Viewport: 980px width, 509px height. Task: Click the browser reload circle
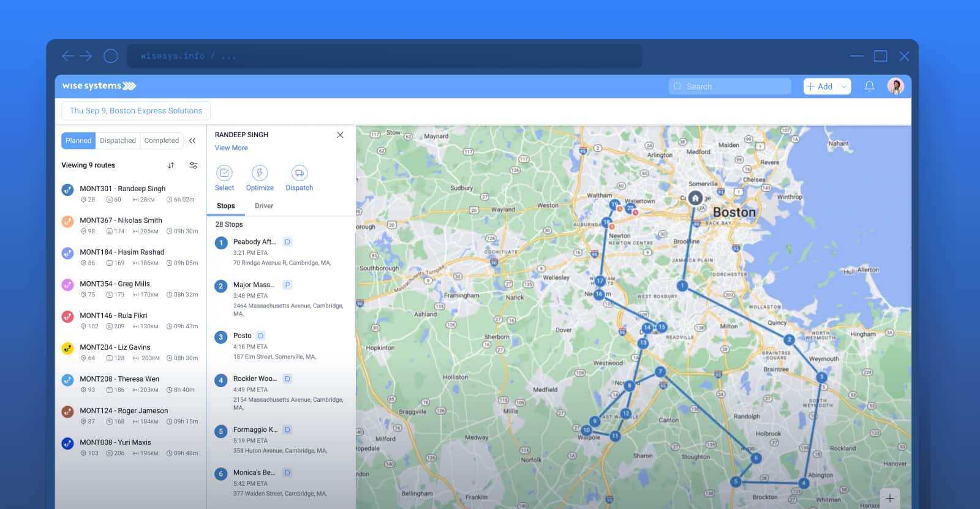(x=111, y=56)
